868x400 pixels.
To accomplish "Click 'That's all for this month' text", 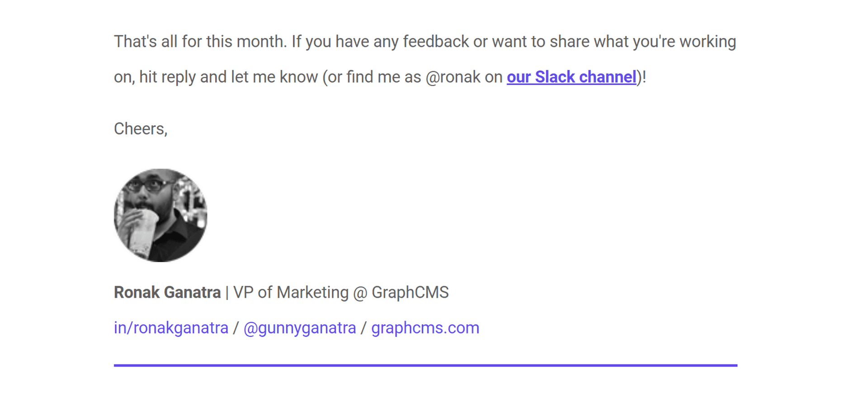I will click(200, 42).
